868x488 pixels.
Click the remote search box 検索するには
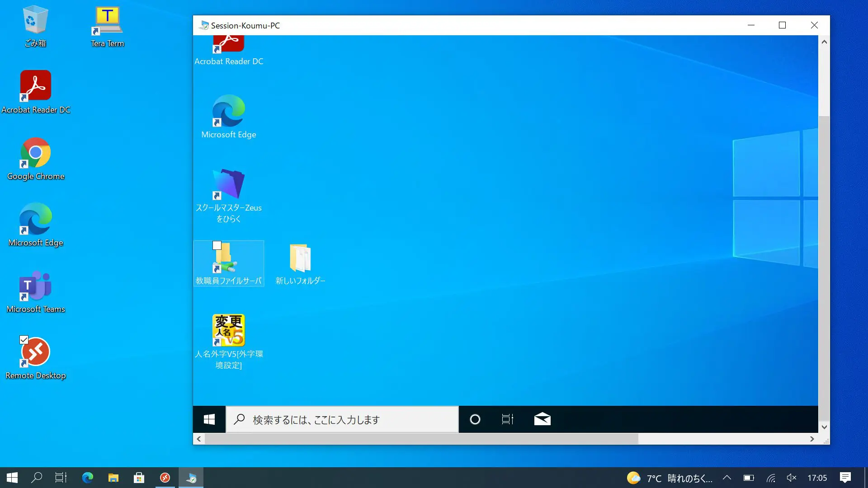click(342, 419)
